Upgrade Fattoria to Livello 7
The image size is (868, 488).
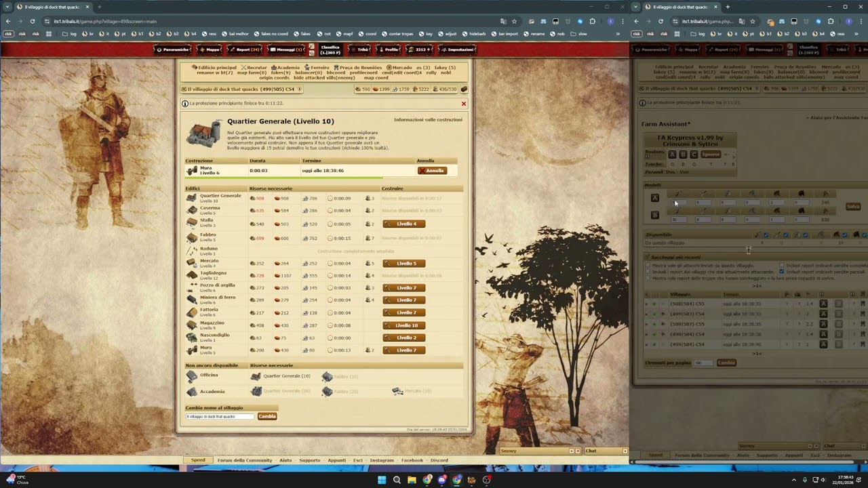404,312
